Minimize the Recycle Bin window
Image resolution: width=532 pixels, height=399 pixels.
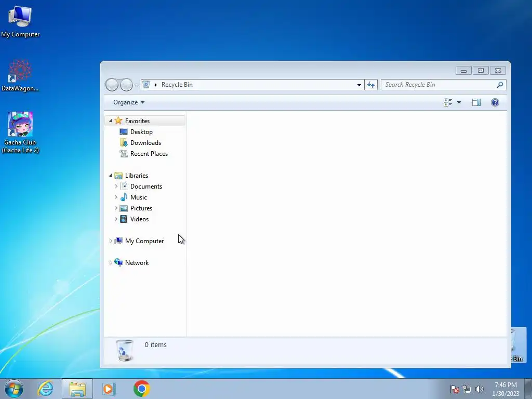[463, 71]
